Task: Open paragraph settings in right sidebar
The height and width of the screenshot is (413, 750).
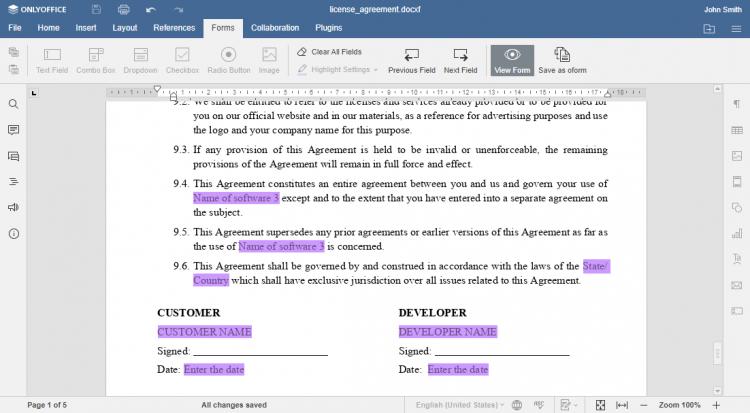Action: click(x=736, y=104)
